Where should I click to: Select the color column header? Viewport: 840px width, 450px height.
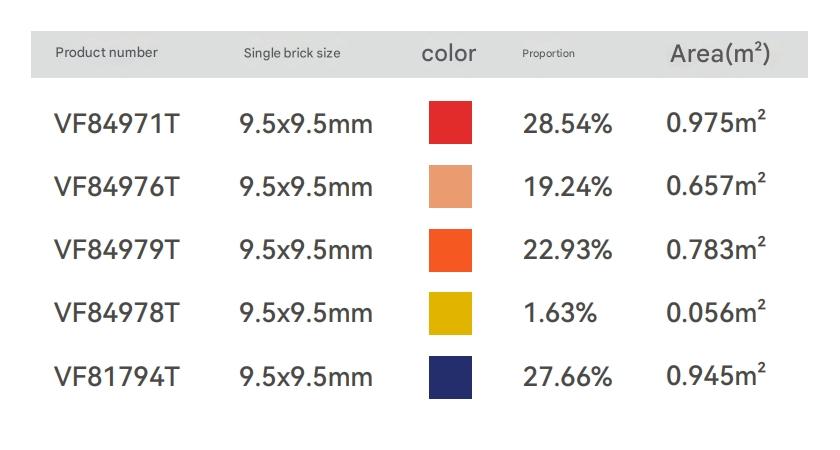[x=449, y=53]
